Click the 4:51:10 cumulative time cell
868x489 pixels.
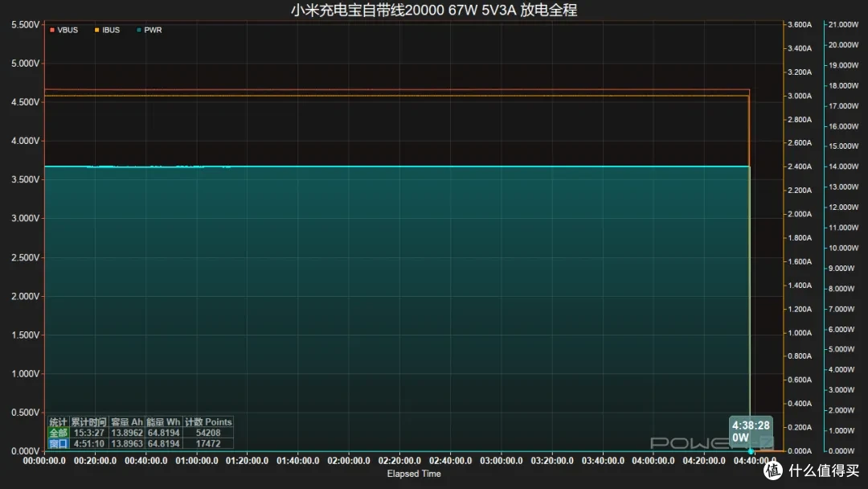89,444
